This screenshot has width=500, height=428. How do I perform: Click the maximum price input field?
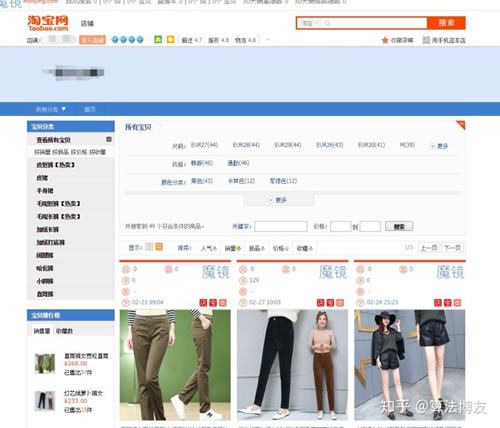pyautogui.click(x=370, y=226)
